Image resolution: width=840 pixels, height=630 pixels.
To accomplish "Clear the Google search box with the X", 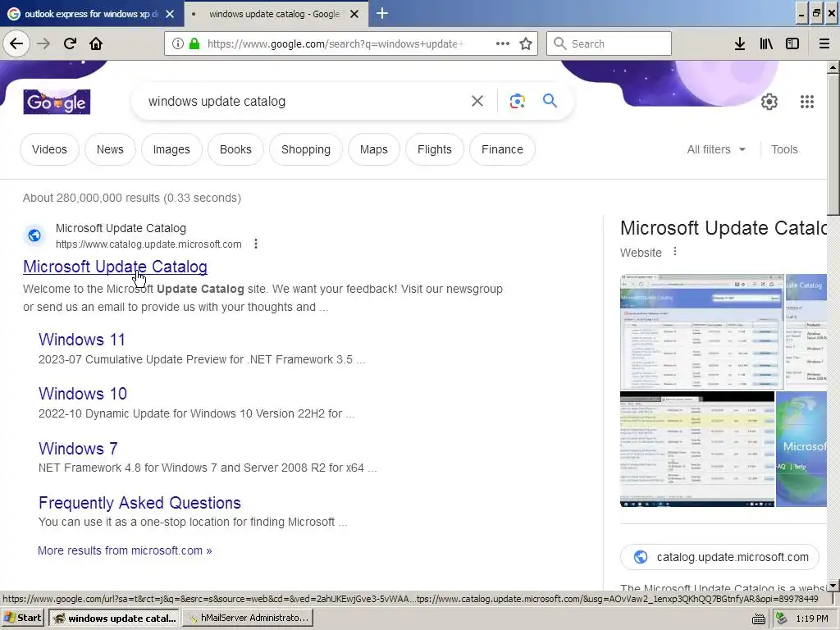I will pos(477,101).
